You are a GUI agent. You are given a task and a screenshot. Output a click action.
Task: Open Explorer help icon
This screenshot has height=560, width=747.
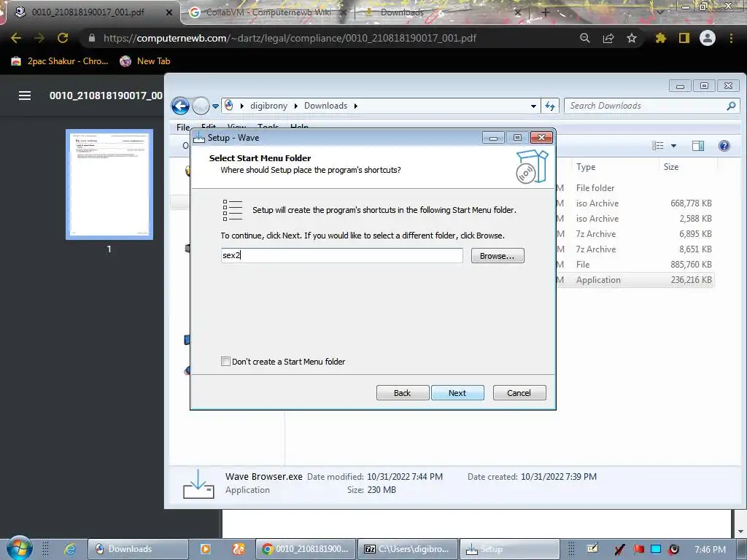724,146
